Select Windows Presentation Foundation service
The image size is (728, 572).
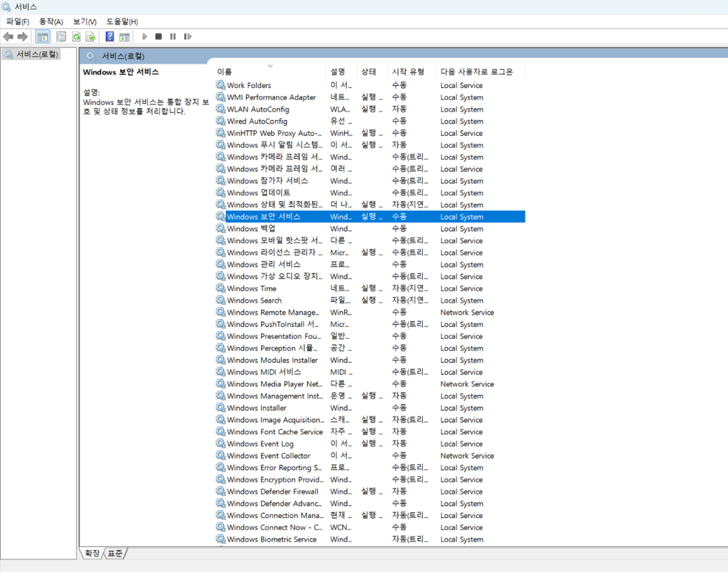tap(370, 336)
